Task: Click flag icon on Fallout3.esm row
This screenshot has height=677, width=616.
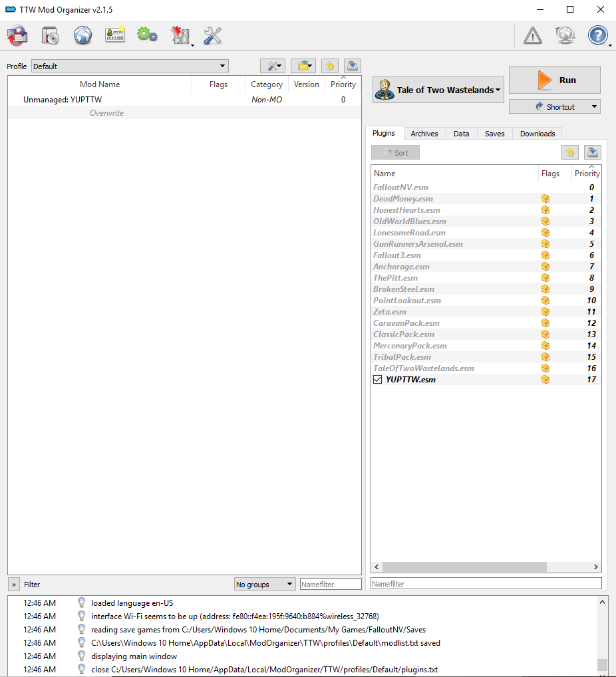Action: tap(545, 255)
